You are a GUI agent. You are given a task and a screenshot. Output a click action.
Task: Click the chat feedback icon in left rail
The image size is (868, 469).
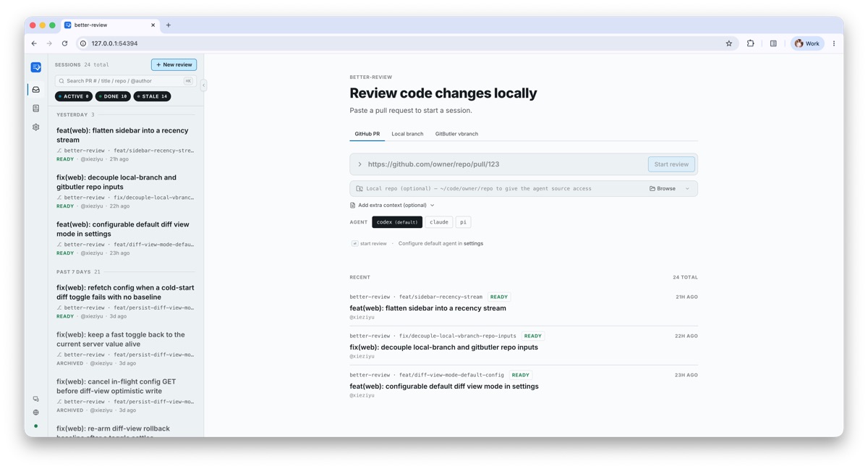point(36,399)
